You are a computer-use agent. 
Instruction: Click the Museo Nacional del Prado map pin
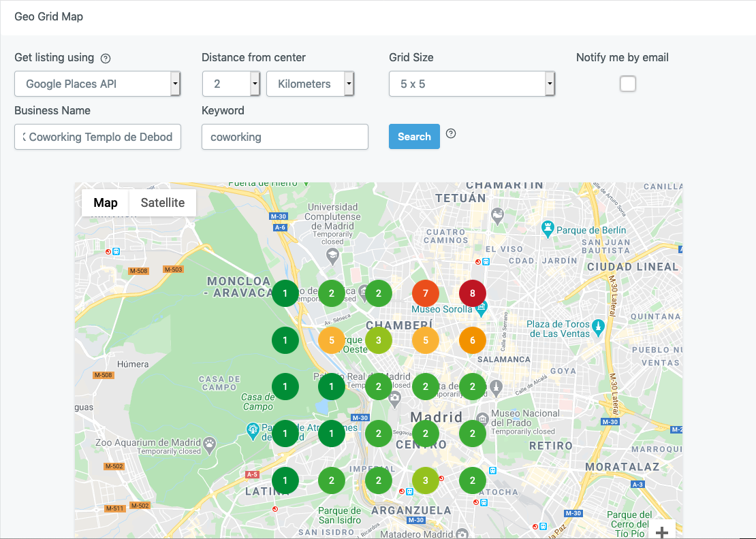coord(482,417)
